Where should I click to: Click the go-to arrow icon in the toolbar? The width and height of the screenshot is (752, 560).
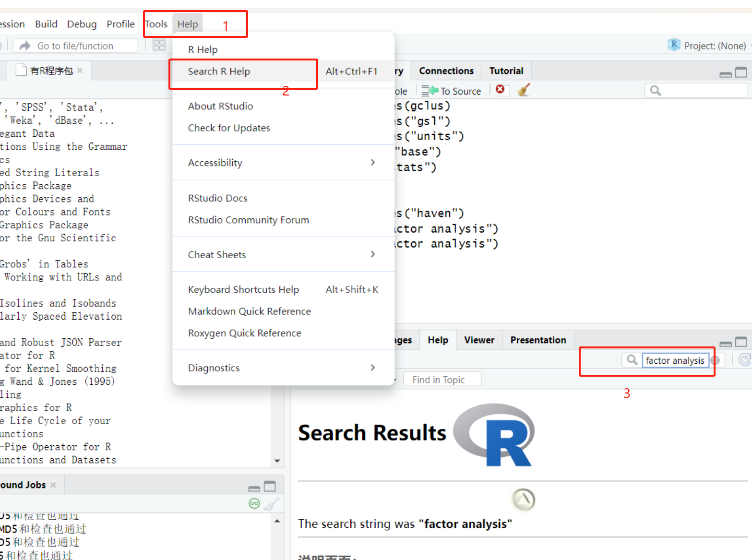point(25,46)
